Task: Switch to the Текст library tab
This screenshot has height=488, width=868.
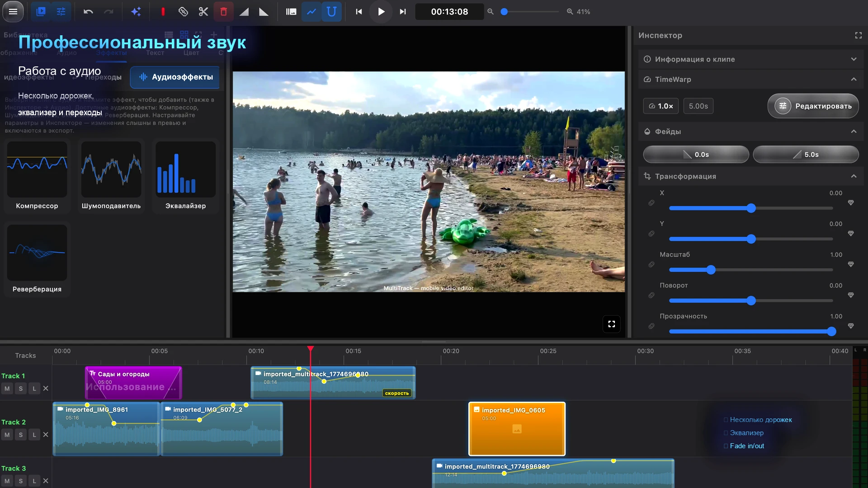Action: tap(155, 53)
